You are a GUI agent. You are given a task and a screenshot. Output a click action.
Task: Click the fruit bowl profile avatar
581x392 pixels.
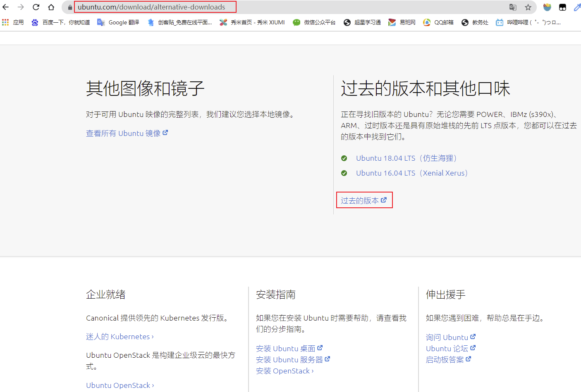pos(547,7)
